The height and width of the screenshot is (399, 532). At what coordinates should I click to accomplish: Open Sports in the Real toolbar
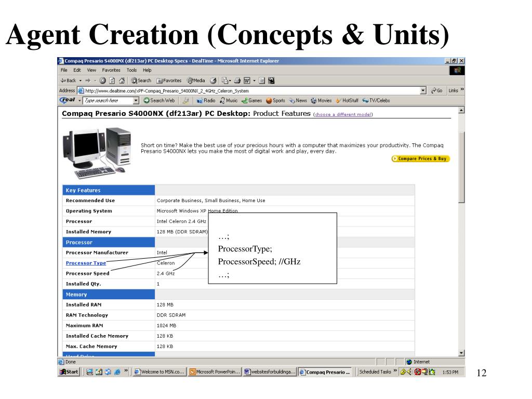click(275, 101)
